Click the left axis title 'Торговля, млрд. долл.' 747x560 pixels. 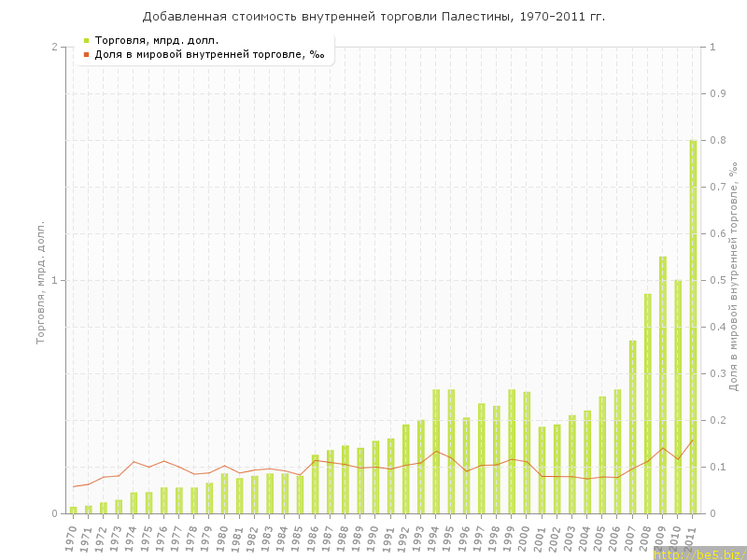(40, 282)
